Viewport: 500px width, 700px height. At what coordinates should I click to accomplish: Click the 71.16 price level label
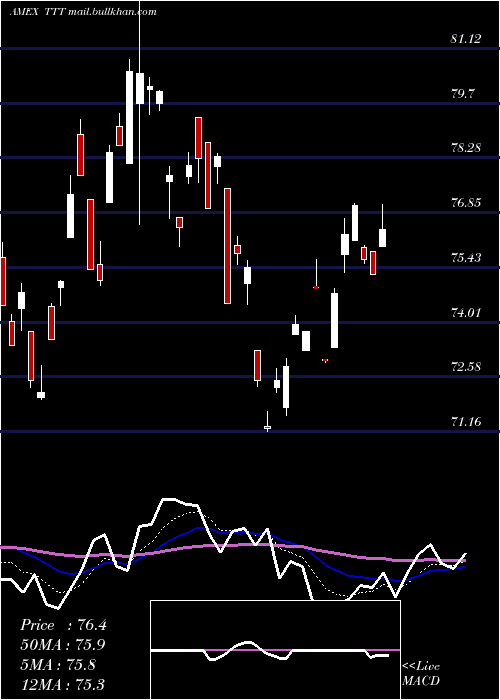pyautogui.click(x=466, y=421)
